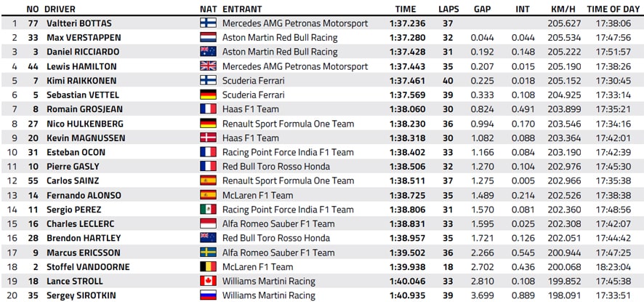Select the Belgian flag next to Stoffel Vandoorne
The image size is (644, 302).
(x=208, y=266)
